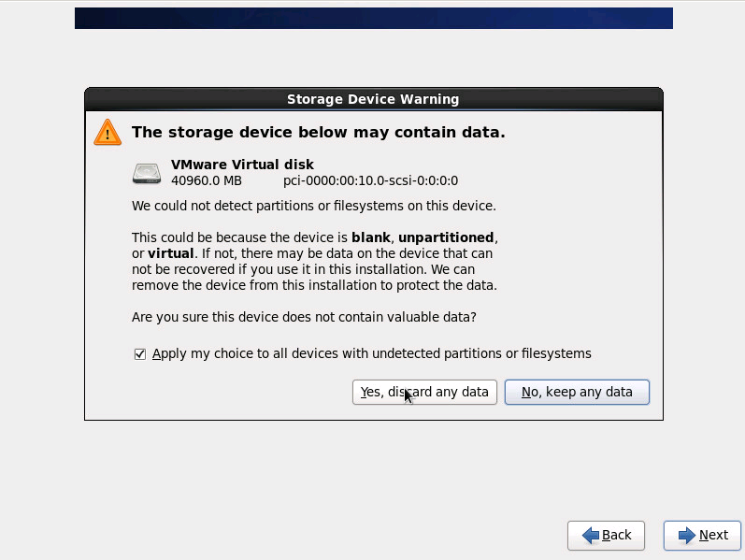Click the blue right arrow on Next
The height and width of the screenshot is (560, 745).
[687, 535]
